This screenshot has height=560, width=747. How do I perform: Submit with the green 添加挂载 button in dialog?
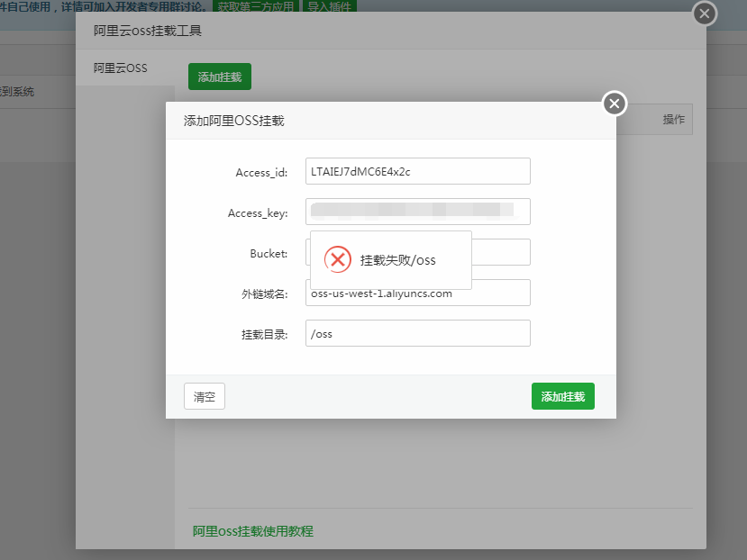562,396
